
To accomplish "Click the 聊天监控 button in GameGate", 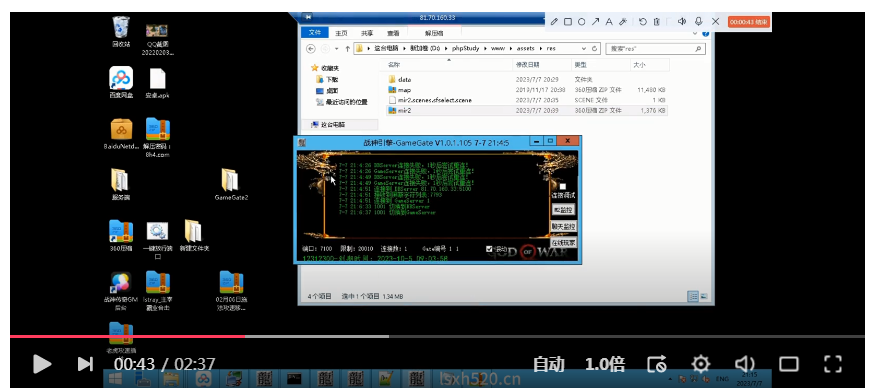I will 563,227.
